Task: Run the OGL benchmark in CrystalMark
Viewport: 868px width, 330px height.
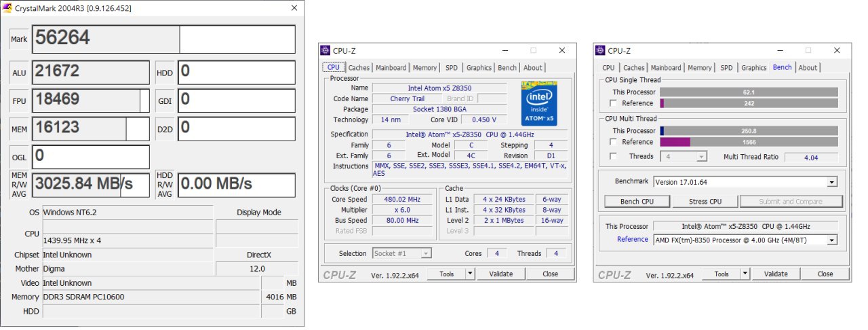Action: click(19, 157)
